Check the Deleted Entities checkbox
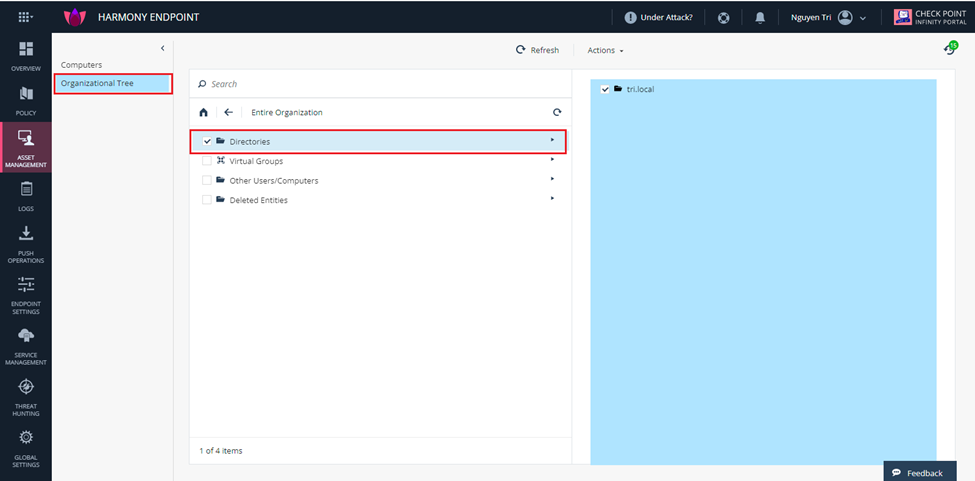This screenshot has height=481, width=975. coord(207,199)
